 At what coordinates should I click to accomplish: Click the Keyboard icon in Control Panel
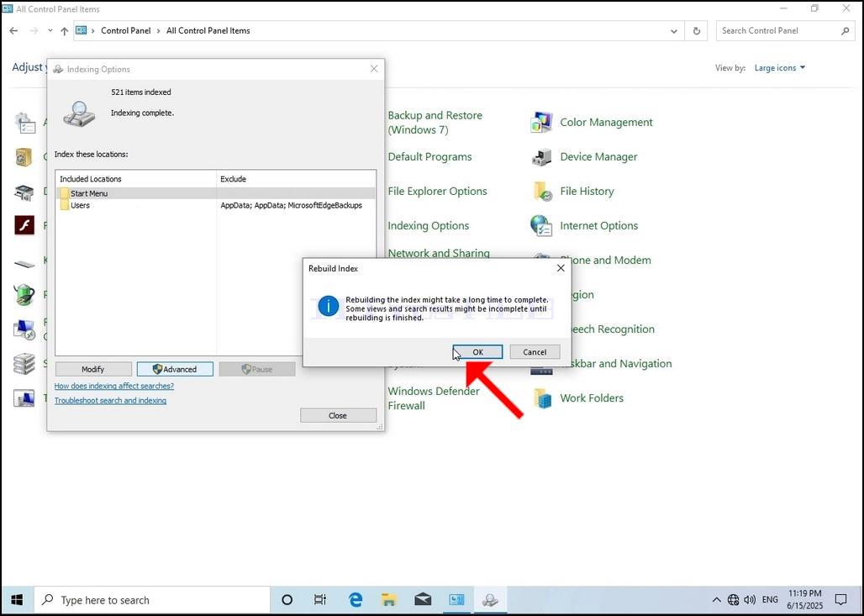(24, 263)
